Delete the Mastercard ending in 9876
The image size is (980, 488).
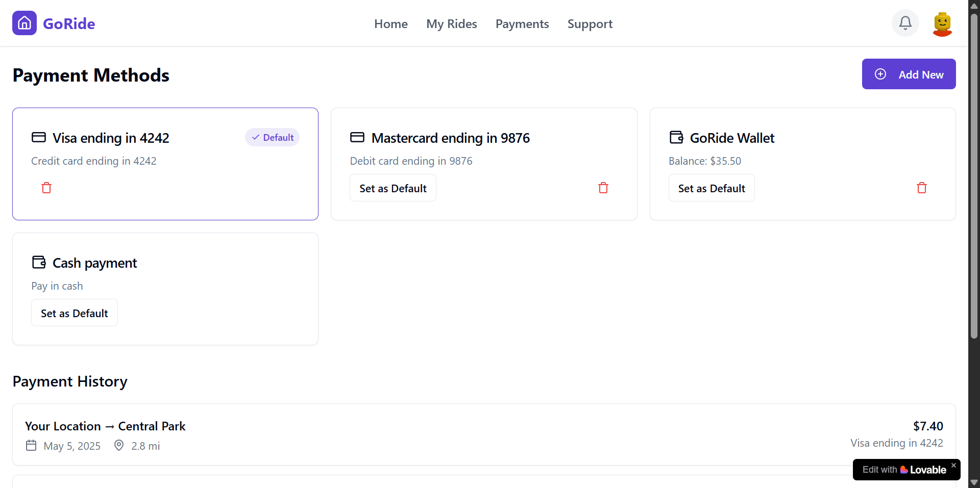603,188
